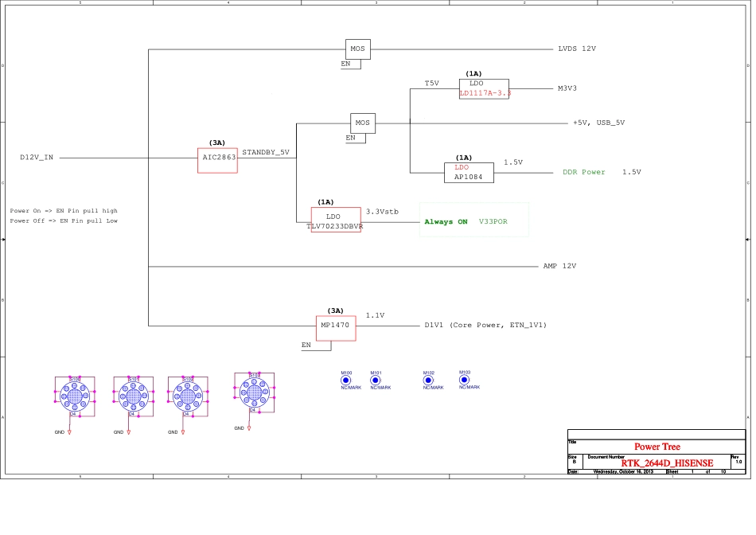756x535 pixels.
Task: Select the AIC2863 regulator block
Action: click(218, 160)
